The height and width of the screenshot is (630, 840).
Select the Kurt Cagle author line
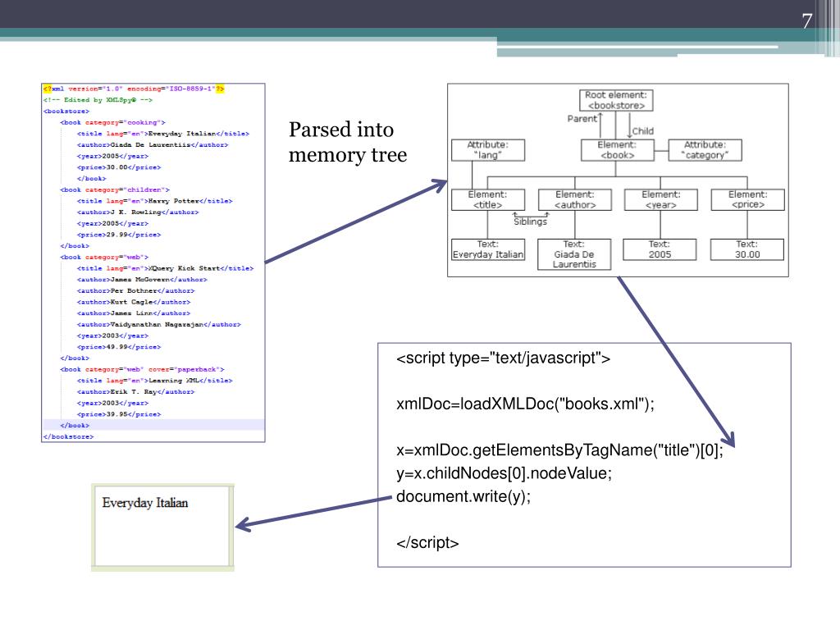(x=134, y=303)
